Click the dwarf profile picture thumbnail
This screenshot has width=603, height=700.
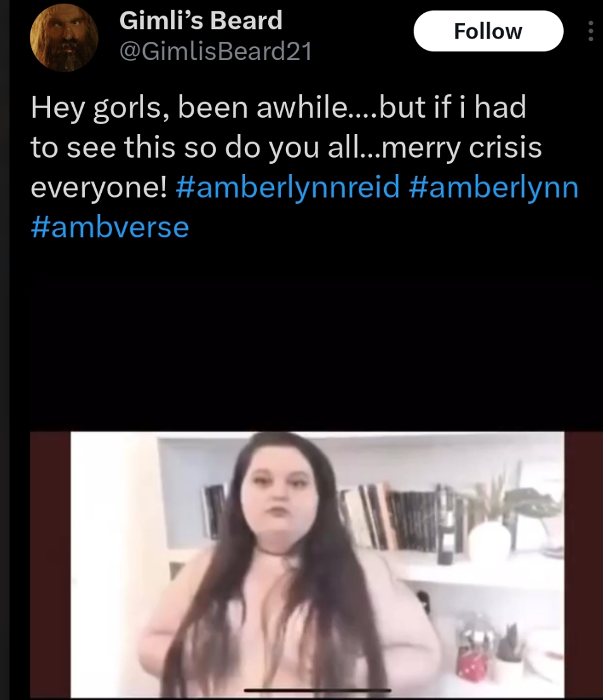[x=64, y=37]
